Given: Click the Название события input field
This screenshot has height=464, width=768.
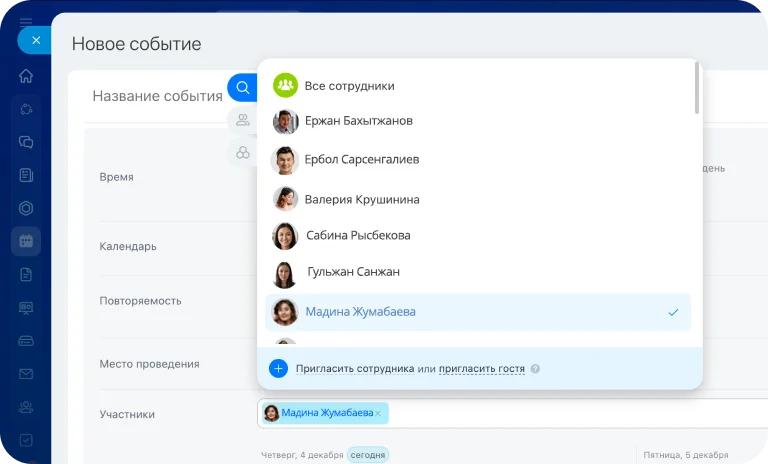Looking at the screenshot, I should [158, 96].
